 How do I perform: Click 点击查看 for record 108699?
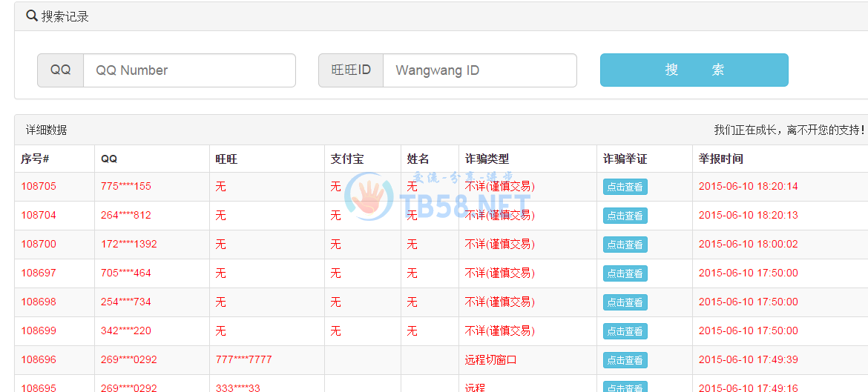click(625, 331)
